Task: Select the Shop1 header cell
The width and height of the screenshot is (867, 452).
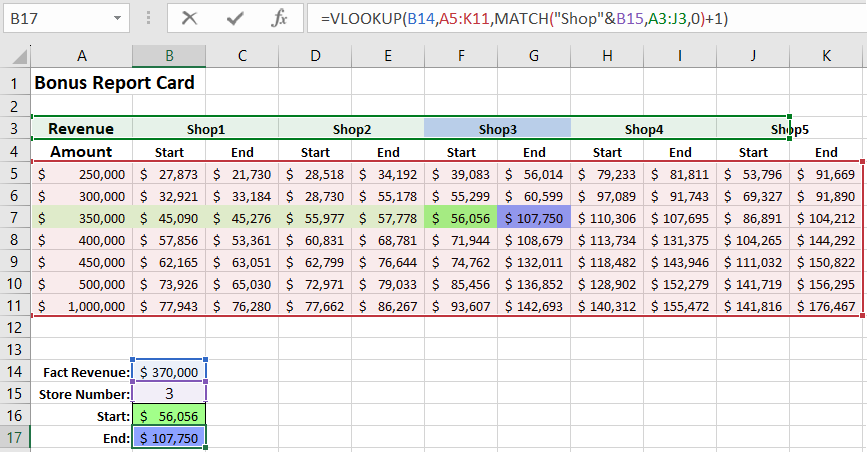Action: (206, 129)
